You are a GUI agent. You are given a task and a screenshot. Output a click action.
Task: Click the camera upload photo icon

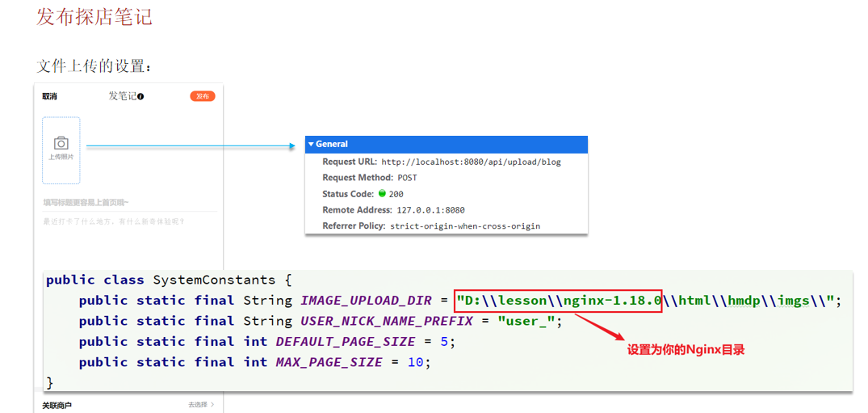(x=61, y=143)
